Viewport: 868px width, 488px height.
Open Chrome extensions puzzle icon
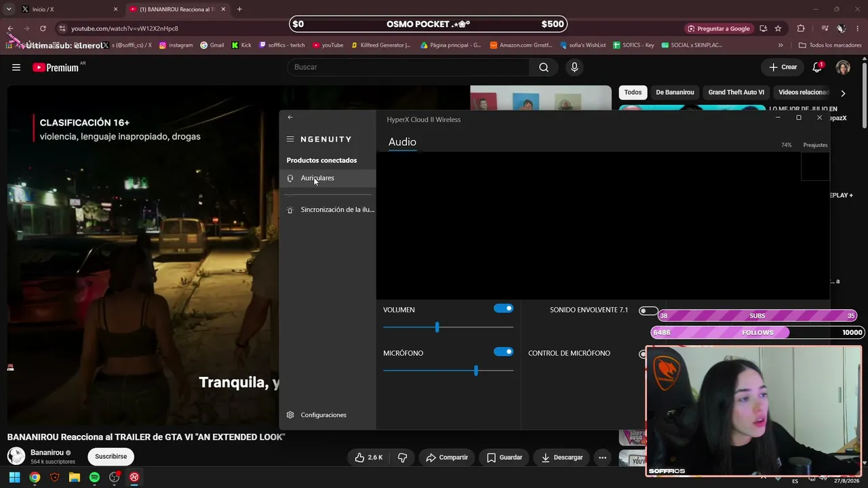coord(801,28)
